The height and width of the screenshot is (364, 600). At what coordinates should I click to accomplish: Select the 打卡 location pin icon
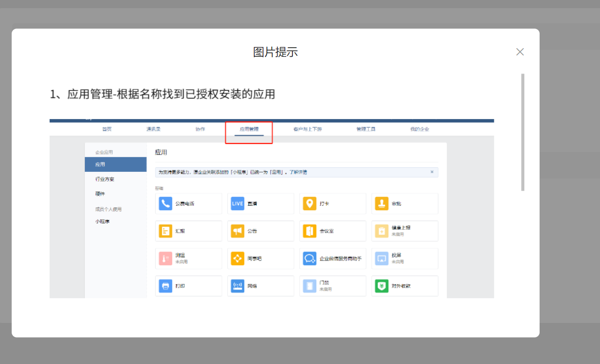(x=310, y=204)
